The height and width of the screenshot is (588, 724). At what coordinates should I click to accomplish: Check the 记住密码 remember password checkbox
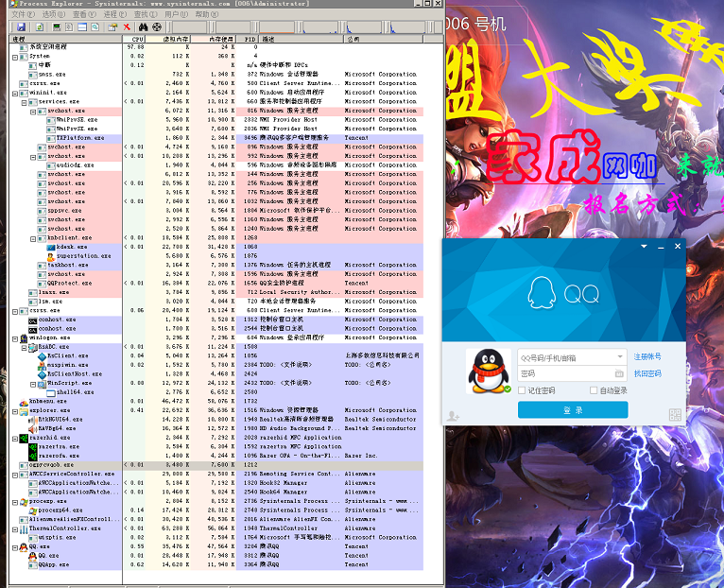(x=522, y=390)
